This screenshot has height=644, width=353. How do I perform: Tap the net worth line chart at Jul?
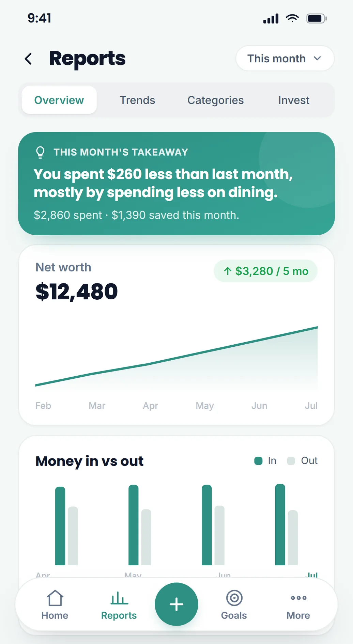coord(317,328)
